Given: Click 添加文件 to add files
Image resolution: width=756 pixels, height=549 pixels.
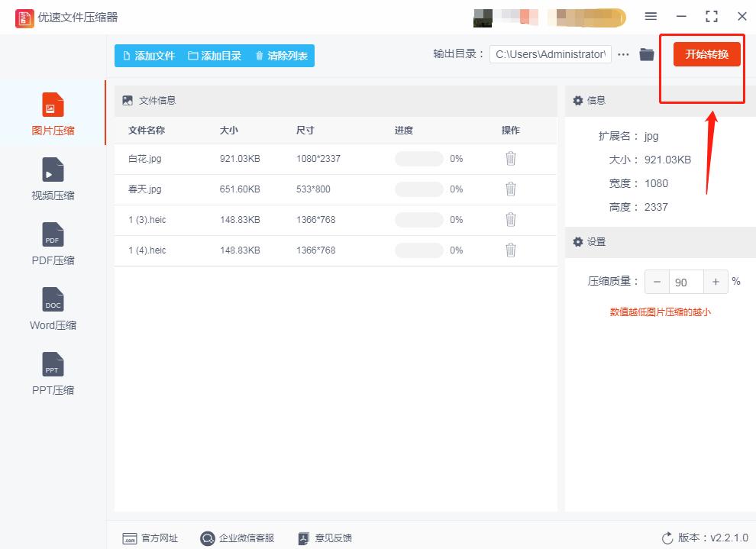Looking at the screenshot, I should (149, 56).
